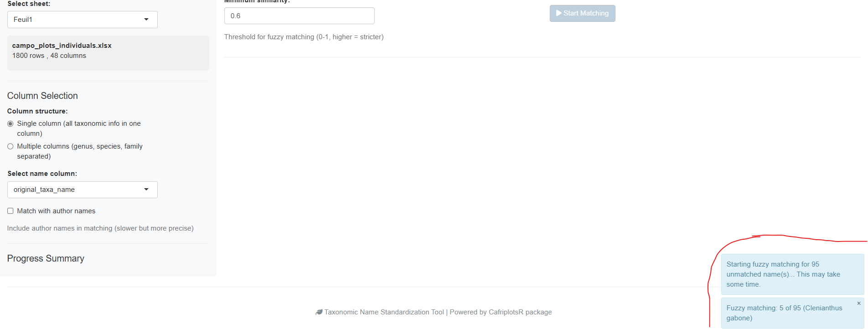868x329 pixels.
Task: Close the Fuzzy matching progress notification
Action: pyautogui.click(x=859, y=303)
